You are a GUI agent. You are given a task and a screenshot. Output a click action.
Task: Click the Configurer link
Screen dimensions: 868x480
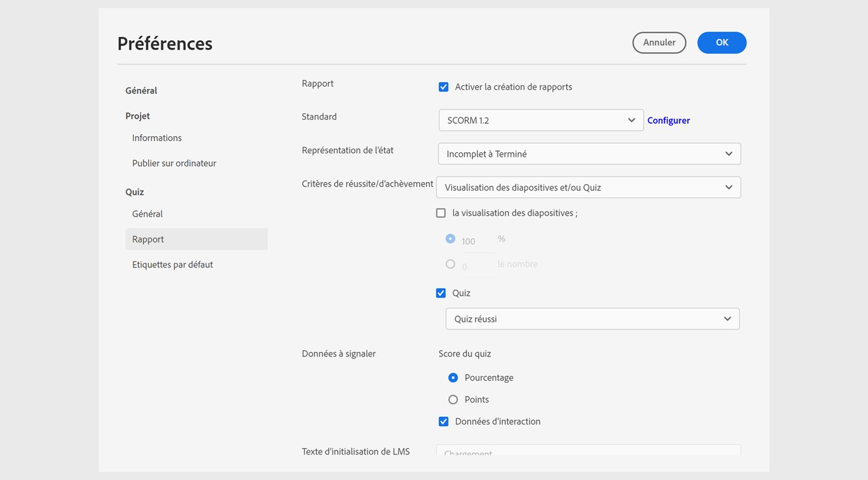pos(668,121)
